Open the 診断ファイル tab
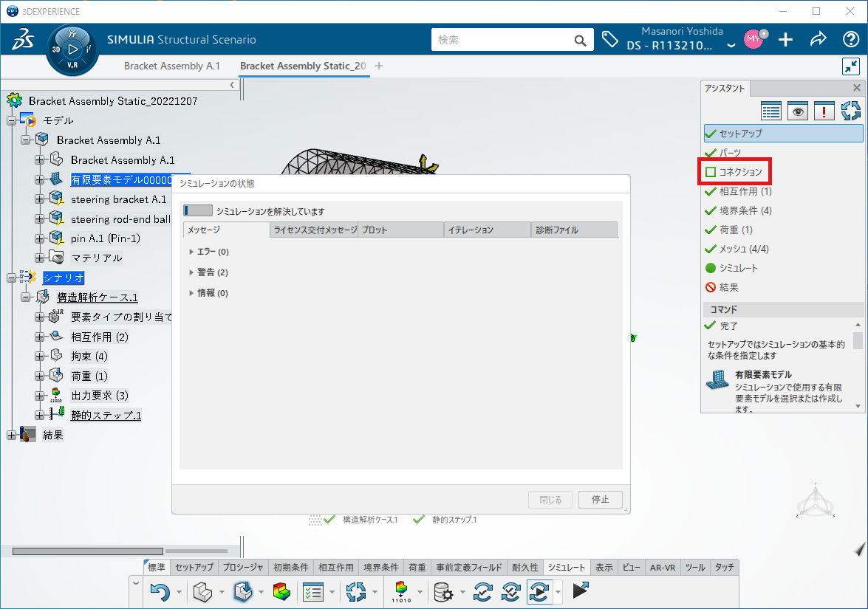This screenshot has width=868, height=609. 575,230
